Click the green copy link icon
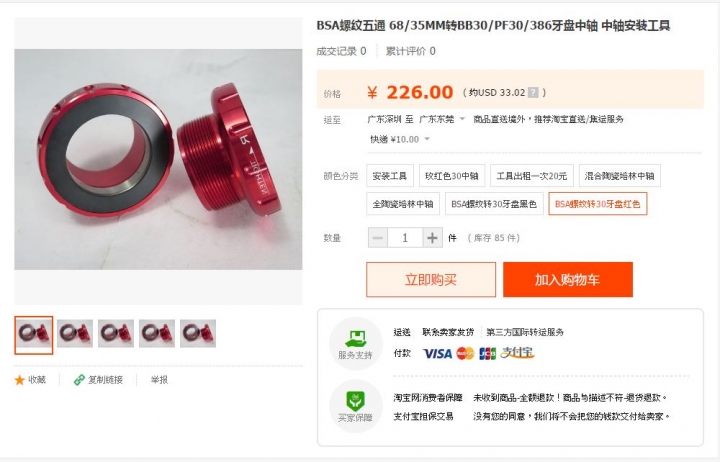 [x=79, y=380]
